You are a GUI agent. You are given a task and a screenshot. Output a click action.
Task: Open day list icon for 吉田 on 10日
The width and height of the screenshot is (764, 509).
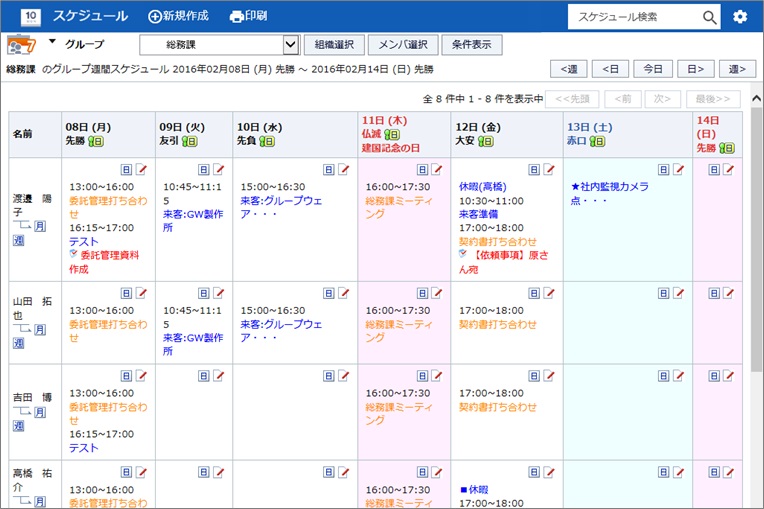[329, 376]
